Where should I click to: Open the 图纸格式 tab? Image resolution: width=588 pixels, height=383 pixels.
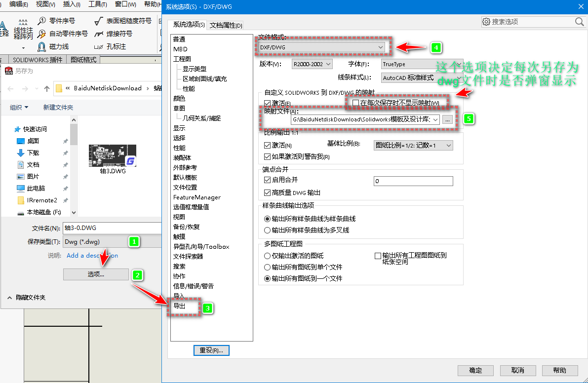pos(83,60)
